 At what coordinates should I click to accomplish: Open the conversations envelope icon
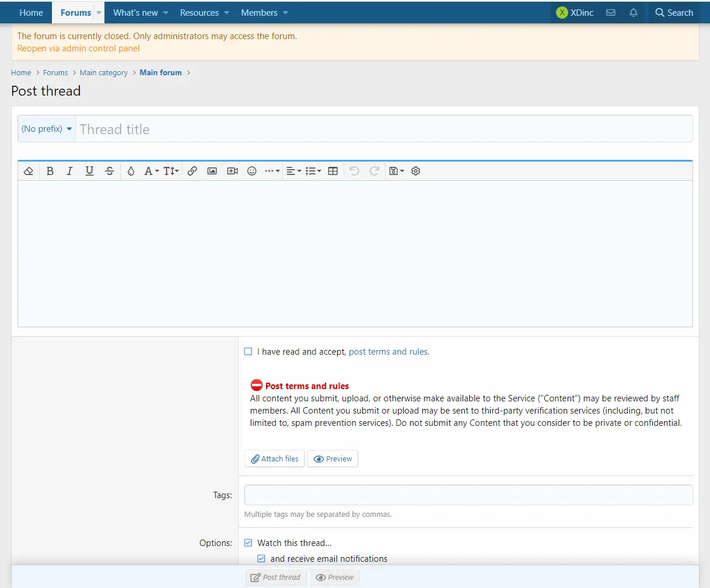click(x=611, y=12)
